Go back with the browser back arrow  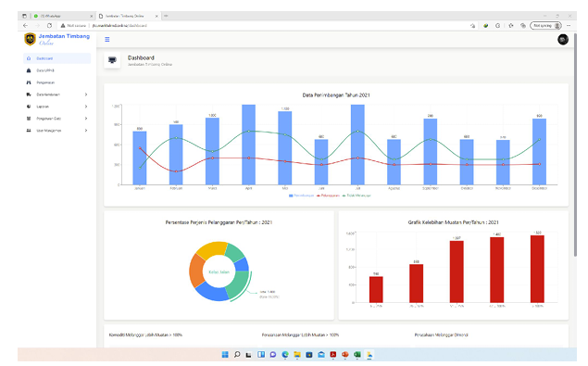26,26
